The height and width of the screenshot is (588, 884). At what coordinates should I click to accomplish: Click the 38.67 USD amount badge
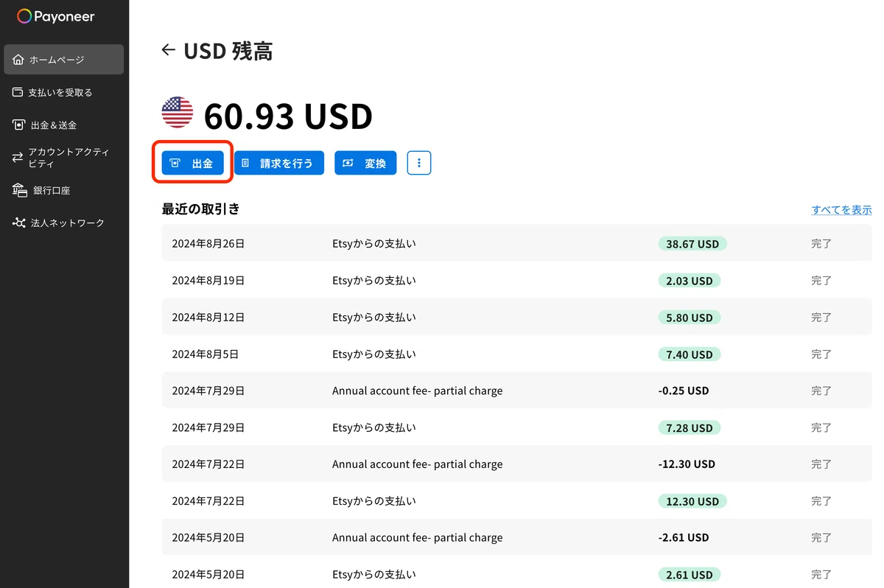(692, 243)
